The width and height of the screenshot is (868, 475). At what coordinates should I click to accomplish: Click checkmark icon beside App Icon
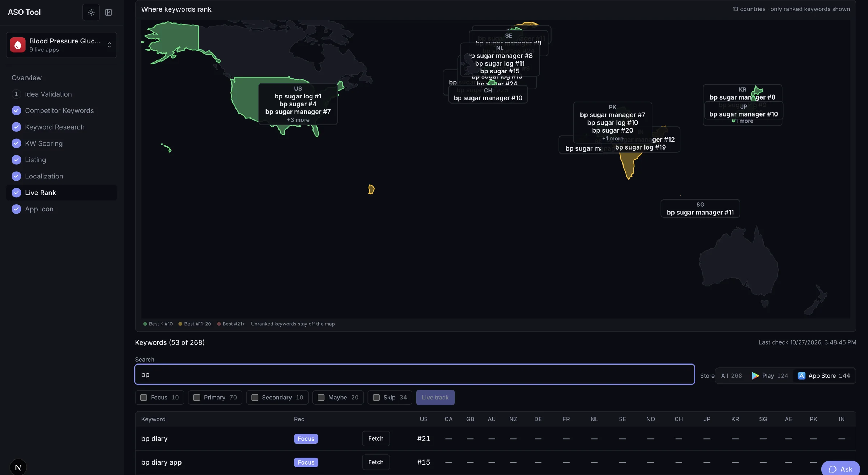point(16,209)
